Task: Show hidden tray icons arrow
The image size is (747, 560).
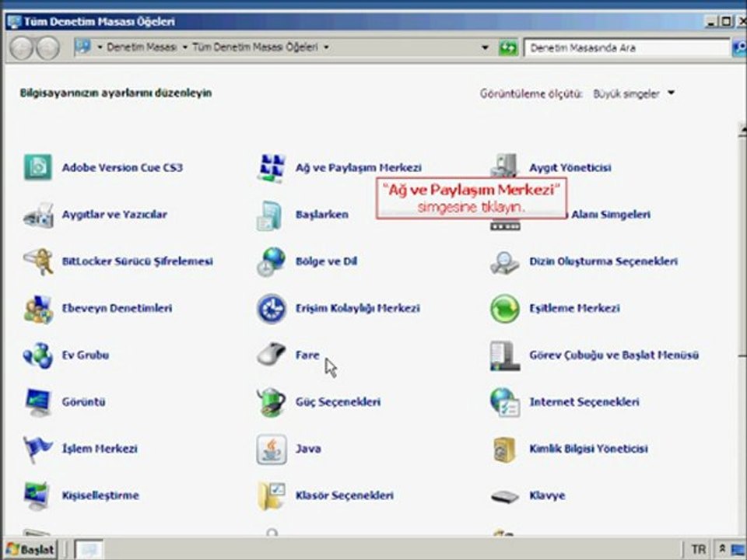Action: [722, 549]
